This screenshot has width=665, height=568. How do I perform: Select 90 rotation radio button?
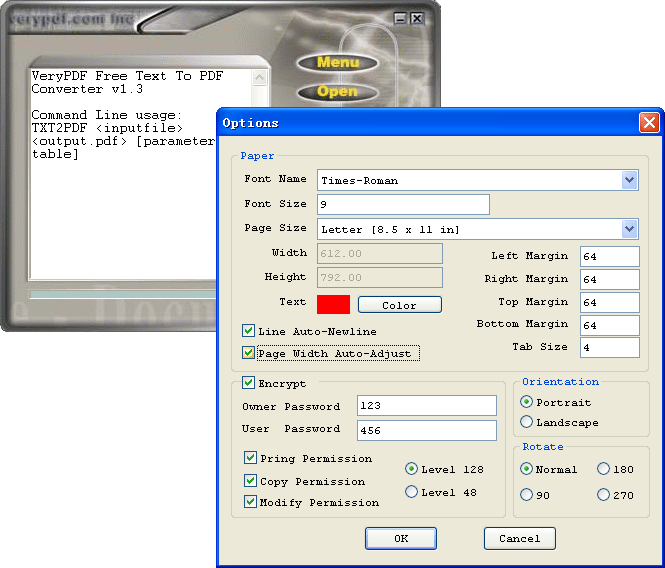tap(526, 495)
